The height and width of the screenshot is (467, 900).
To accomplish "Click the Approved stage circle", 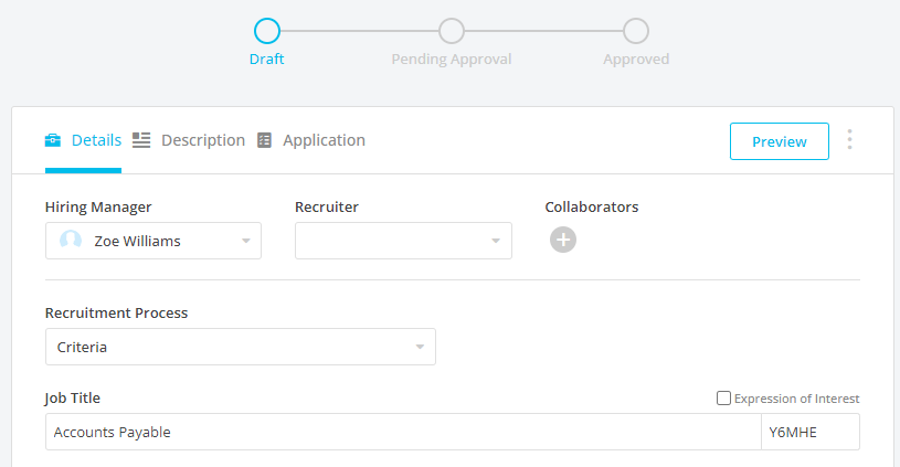I will pos(636,31).
